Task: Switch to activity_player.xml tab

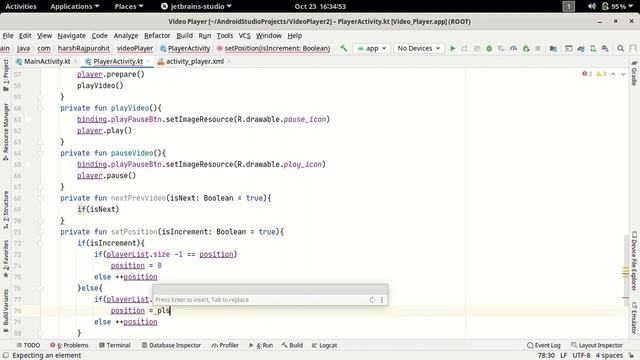Action: [x=194, y=61]
